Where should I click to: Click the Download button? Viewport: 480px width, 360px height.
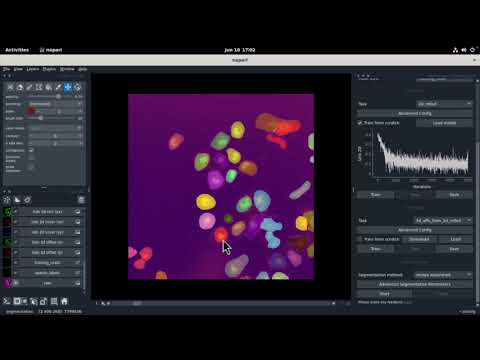(x=419, y=239)
